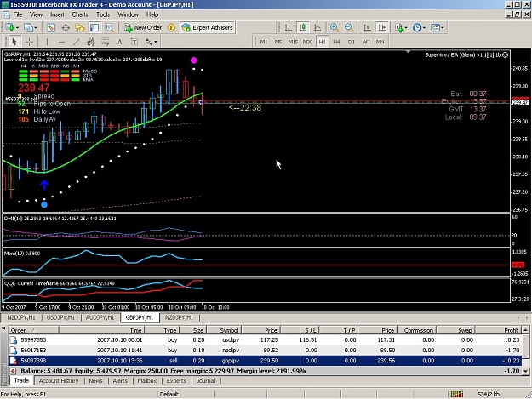Select the crosshair cursor tool

pyautogui.click(x=30, y=42)
